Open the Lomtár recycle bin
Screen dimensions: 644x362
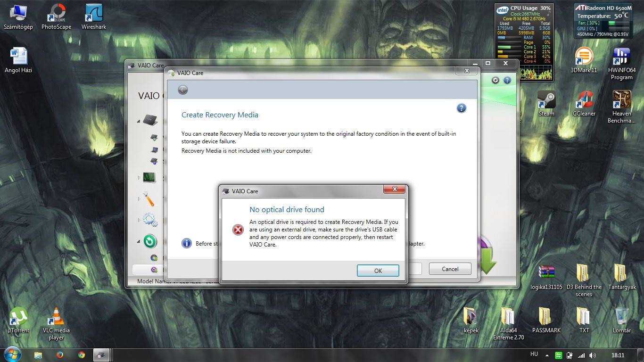(x=622, y=321)
